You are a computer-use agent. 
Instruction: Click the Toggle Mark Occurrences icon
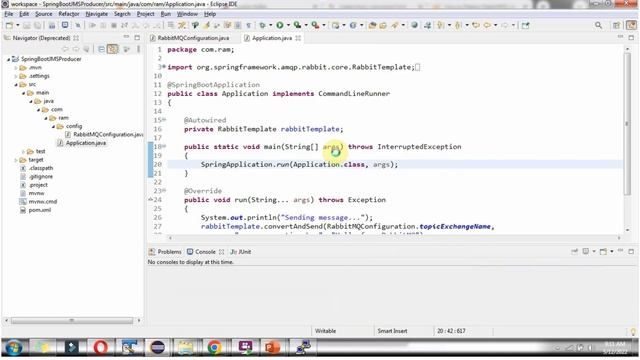point(206,25)
